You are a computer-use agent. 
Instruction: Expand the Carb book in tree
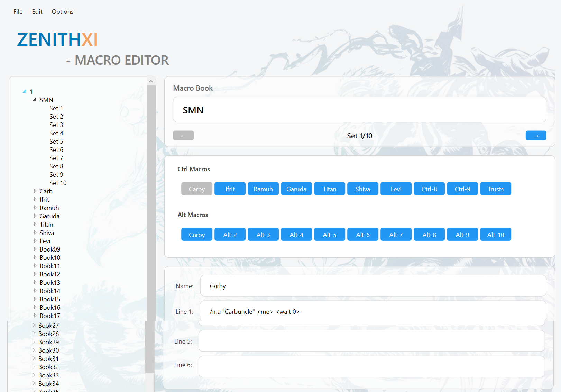[x=35, y=191]
